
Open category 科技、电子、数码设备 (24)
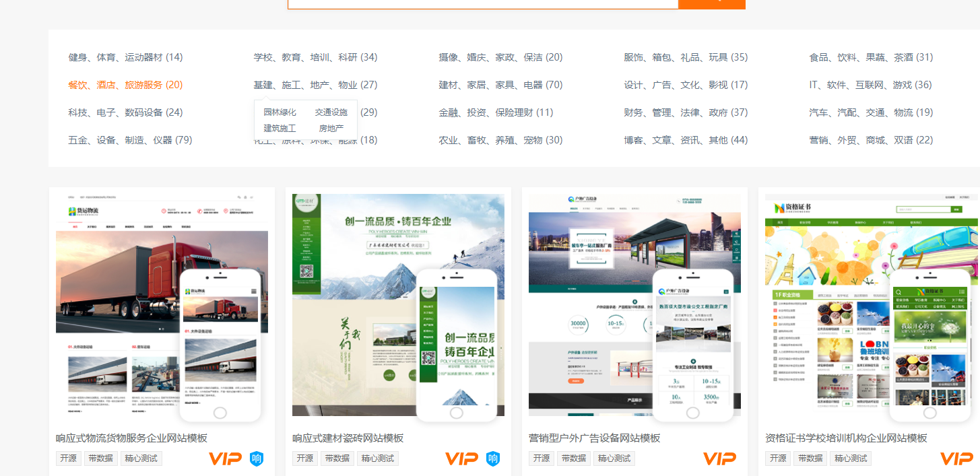click(x=125, y=112)
